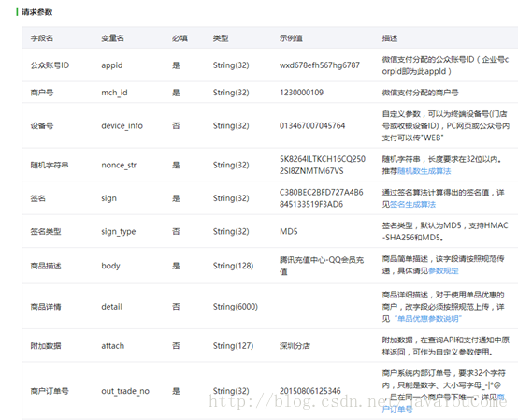Screen dimensions: 518x420
Task: Click the 深圳分店 example value
Action: [295, 346]
